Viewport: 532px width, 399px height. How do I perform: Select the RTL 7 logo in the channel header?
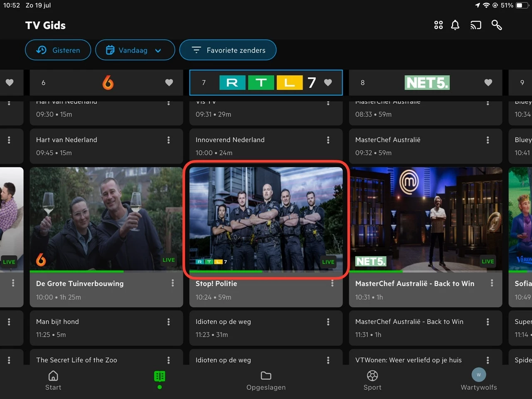pyautogui.click(x=268, y=83)
